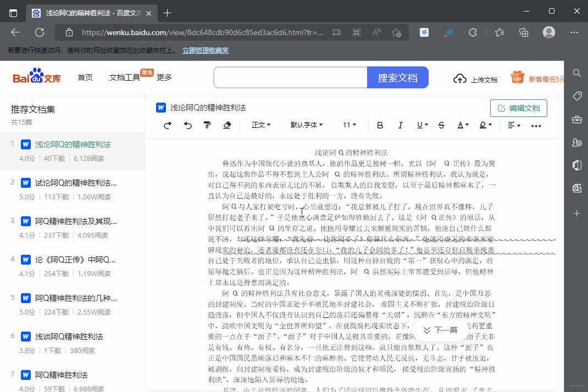Select the Redo icon in document toolbar
Viewport: 588px width, 392px height.
[167, 125]
